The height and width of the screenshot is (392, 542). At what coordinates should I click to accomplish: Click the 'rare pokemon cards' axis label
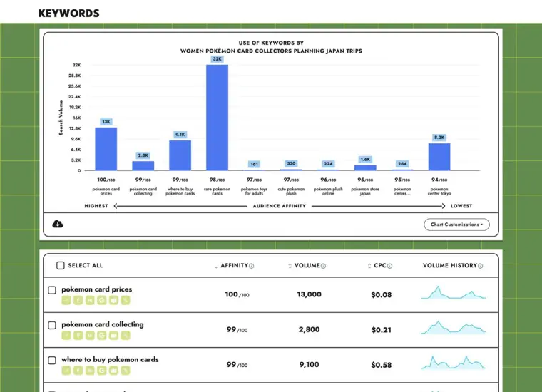217,191
